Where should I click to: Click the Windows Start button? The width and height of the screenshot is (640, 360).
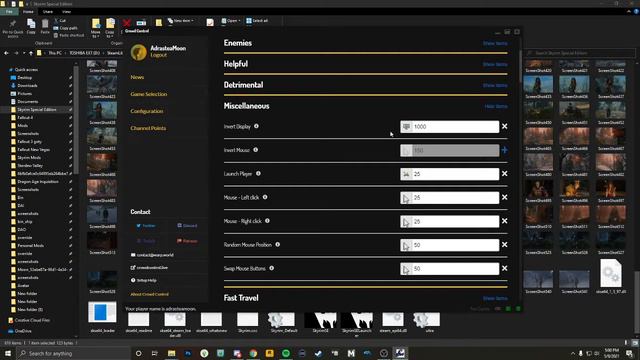(8, 353)
